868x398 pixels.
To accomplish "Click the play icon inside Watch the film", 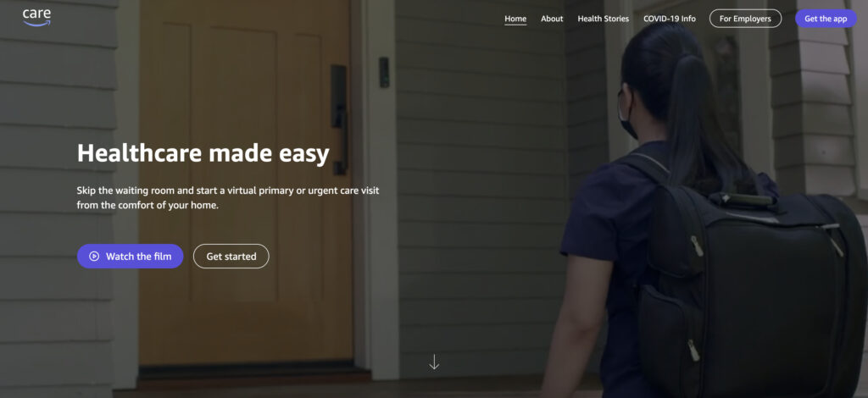I will point(94,257).
